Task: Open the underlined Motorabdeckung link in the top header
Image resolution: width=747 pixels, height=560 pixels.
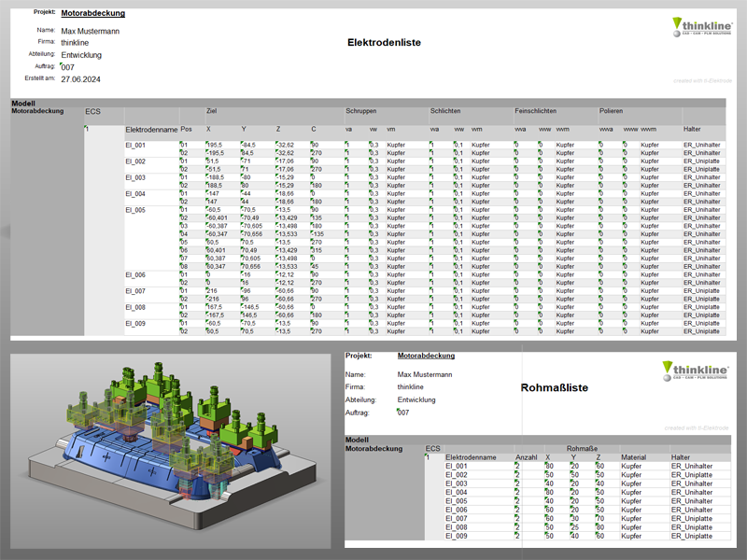Action: click(x=92, y=13)
